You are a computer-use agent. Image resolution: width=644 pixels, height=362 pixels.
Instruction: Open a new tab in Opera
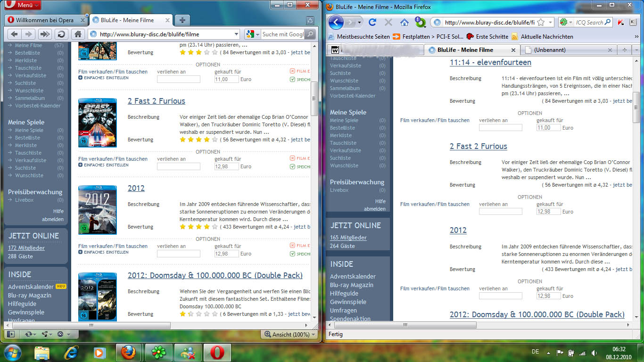[182, 20]
